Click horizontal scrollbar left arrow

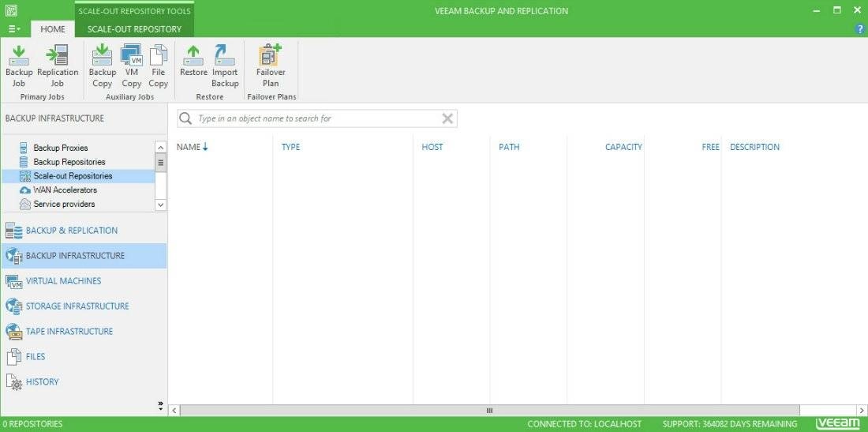[174, 411]
